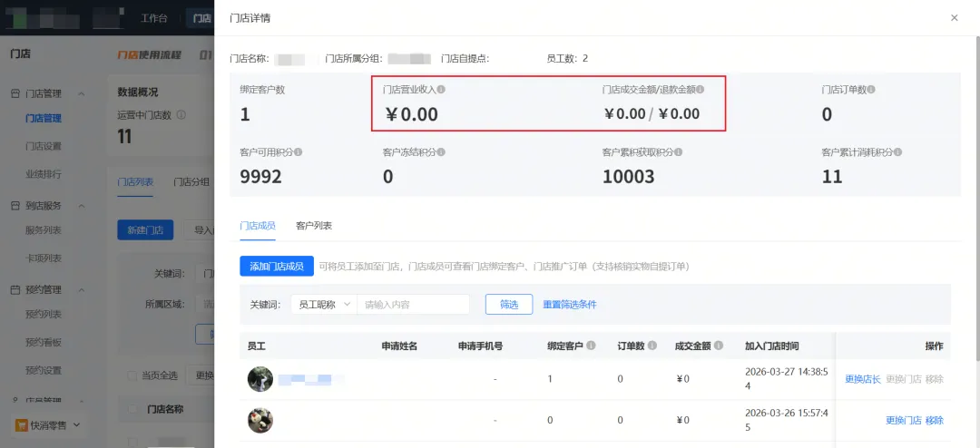
Task: Open the 快消零售 switcher at bottom left
Action: click(x=48, y=424)
